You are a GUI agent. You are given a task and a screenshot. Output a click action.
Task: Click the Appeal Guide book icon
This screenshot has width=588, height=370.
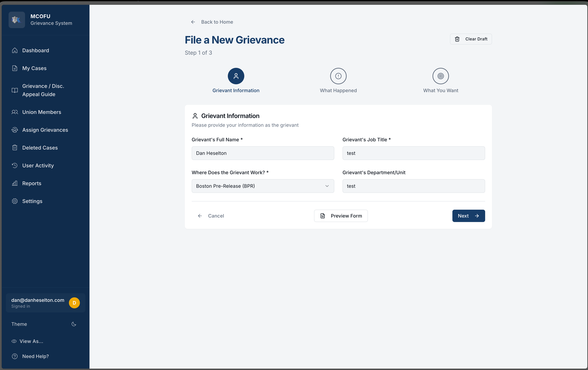[15, 90]
